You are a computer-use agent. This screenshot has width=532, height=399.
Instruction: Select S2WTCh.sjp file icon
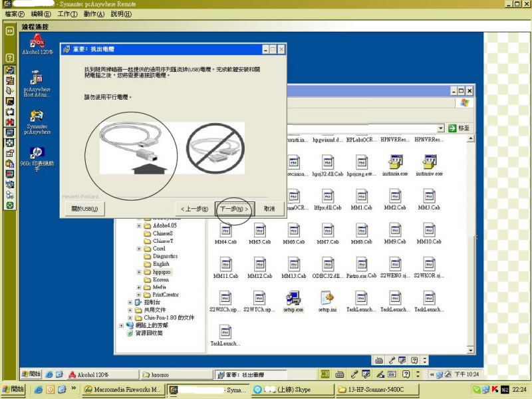259,302
